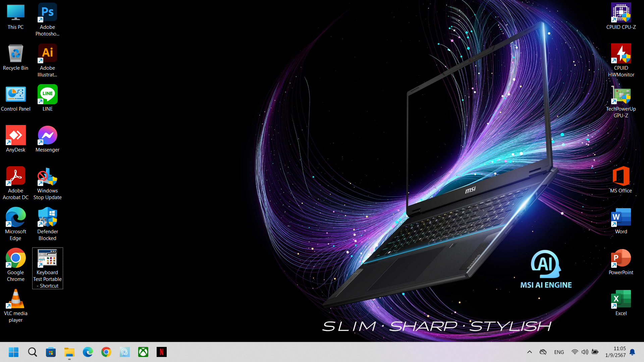Open the headset app on the taskbar

[124, 352]
